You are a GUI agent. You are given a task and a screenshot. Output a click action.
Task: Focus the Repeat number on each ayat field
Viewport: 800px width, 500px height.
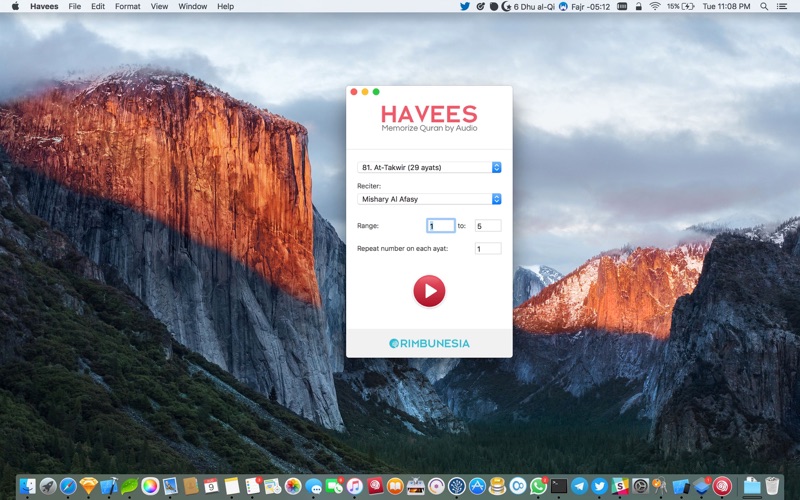pos(488,249)
